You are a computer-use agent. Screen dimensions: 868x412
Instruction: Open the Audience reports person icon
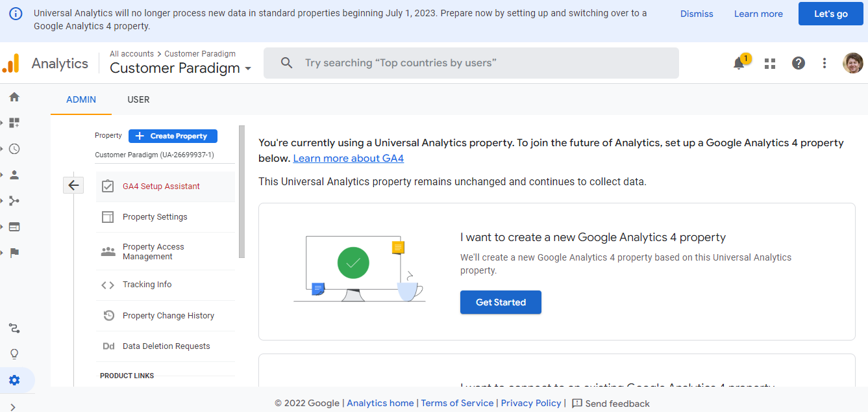(14, 174)
